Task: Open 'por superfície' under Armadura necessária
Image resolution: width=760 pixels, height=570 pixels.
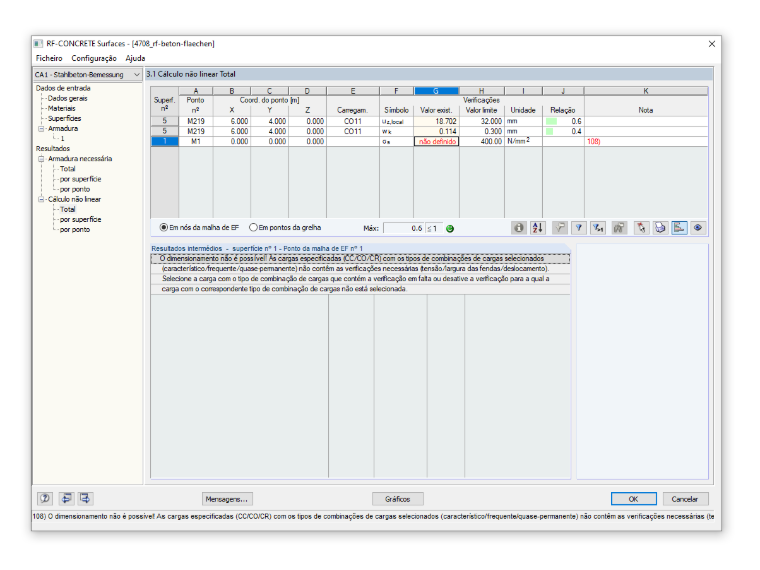Action: [80, 179]
